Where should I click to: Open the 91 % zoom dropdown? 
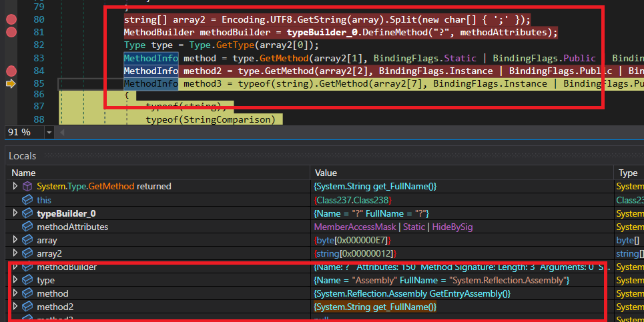coord(49,133)
